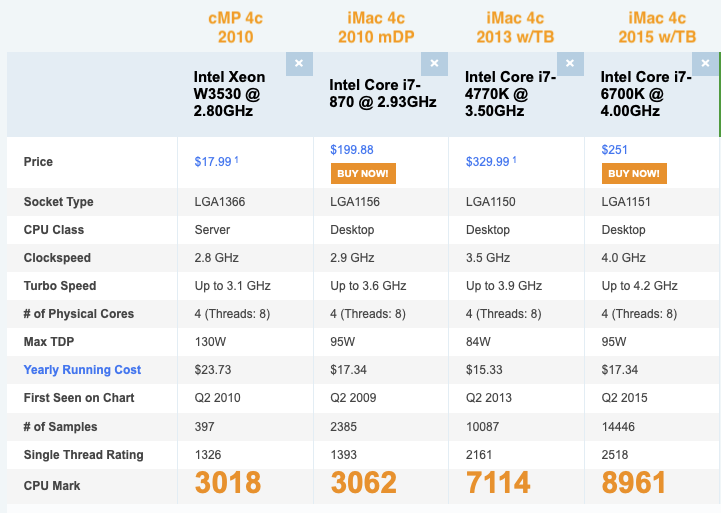Screen dimensions: 721x513
Task: Click the Q2 2015 first seen value
Action: click(624, 398)
